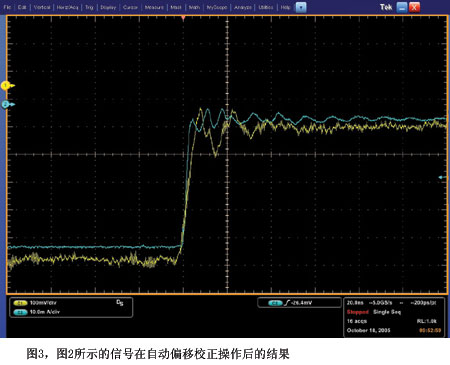Click the cyan C2 channel badge
Image resolution: width=450 pixels, height=365 pixels.
(x=20, y=312)
